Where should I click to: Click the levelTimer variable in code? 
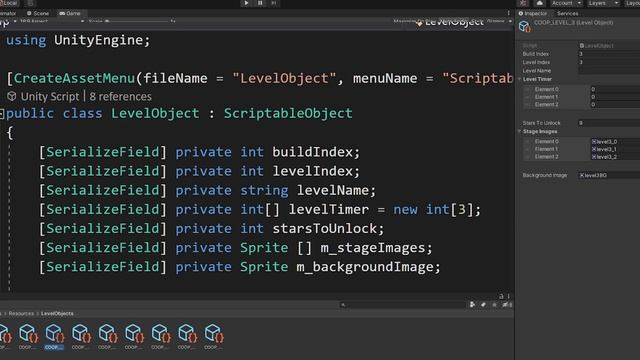pos(329,209)
